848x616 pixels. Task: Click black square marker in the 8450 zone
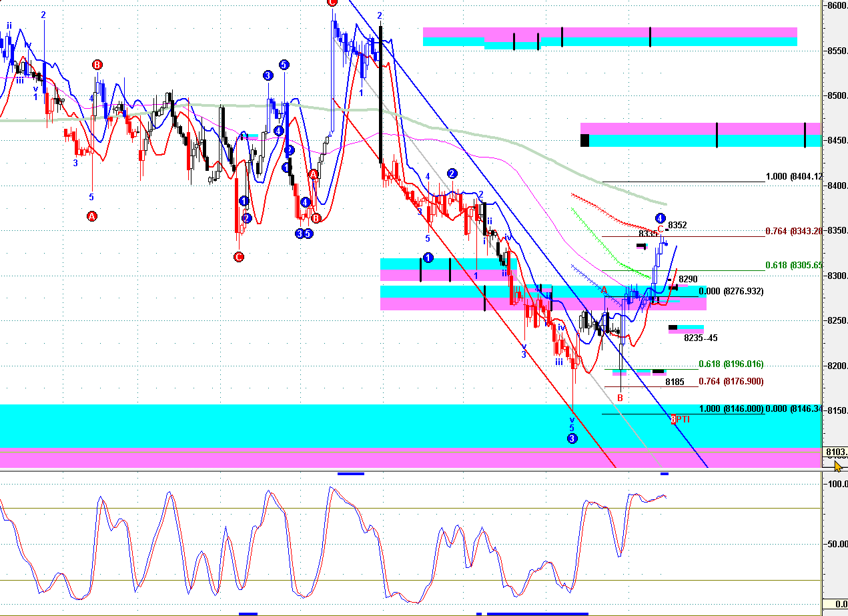(585, 140)
